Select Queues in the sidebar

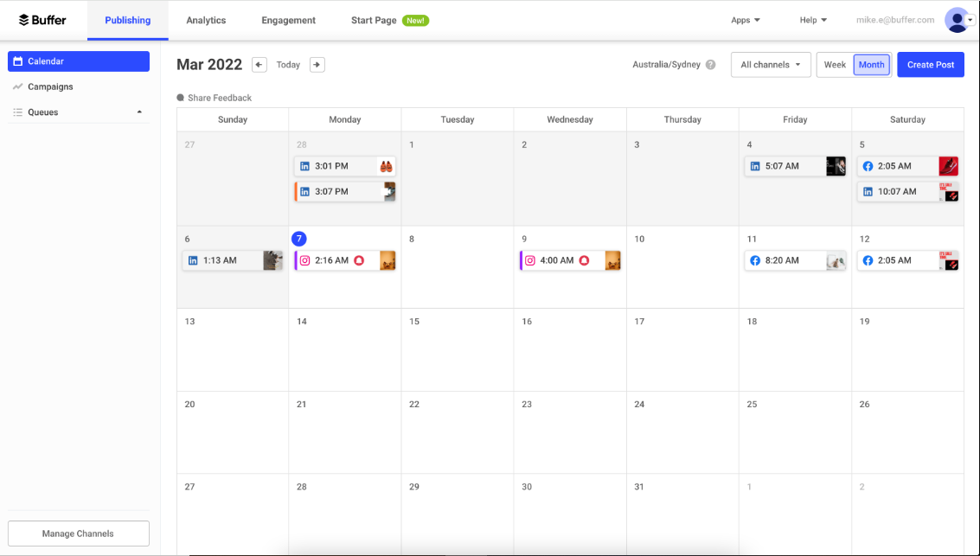(78, 112)
